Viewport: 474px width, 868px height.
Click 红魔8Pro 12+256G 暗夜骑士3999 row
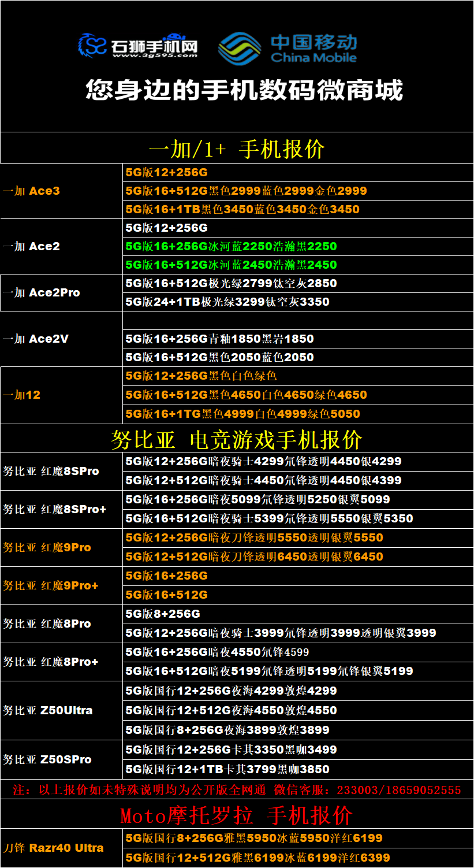(x=298, y=633)
